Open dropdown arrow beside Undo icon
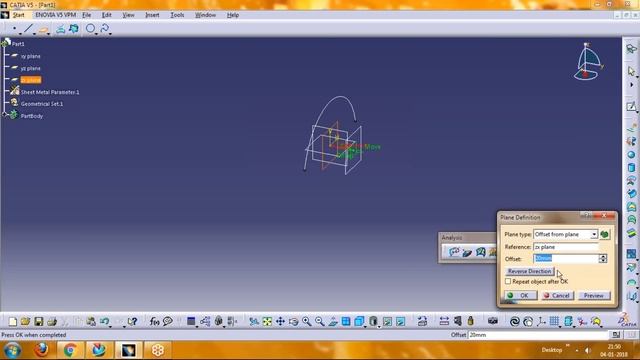Viewport: 640px width, 360px height. click(110, 326)
